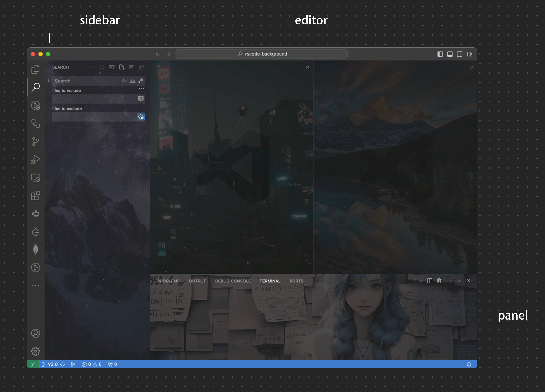Open the Manage gear icon

[x=36, y=351]
